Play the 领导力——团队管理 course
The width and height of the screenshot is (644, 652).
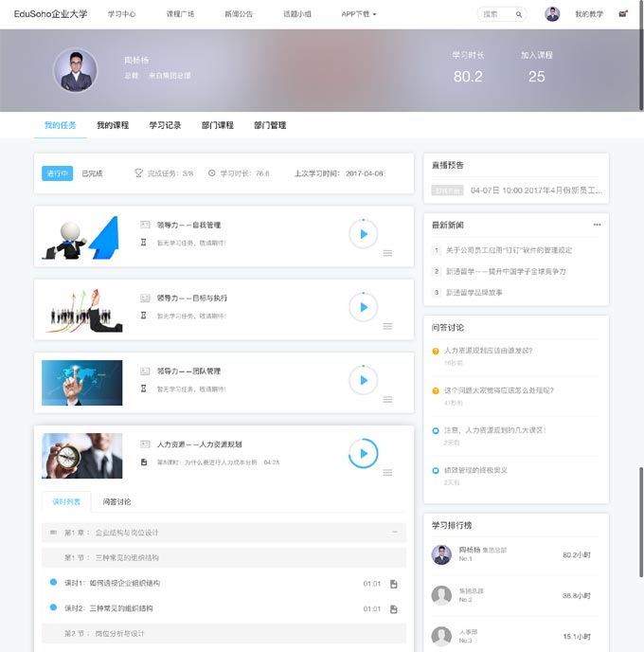click(x=363, y=380)
